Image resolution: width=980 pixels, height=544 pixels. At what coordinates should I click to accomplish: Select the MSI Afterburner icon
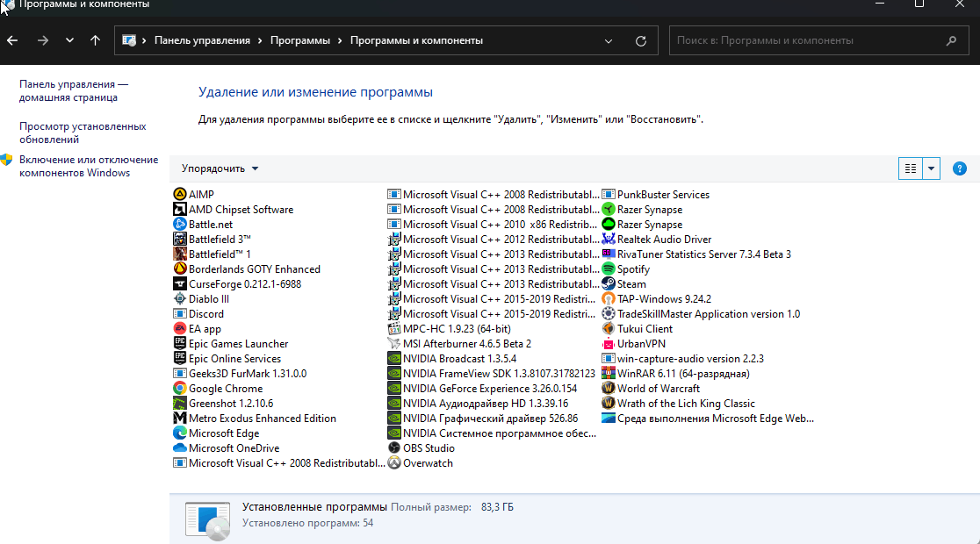[x=393, y=344]
